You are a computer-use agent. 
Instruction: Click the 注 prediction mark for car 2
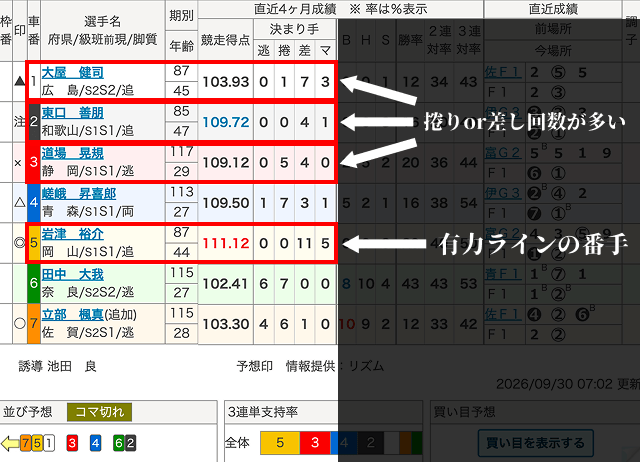(x=20, y=122)
